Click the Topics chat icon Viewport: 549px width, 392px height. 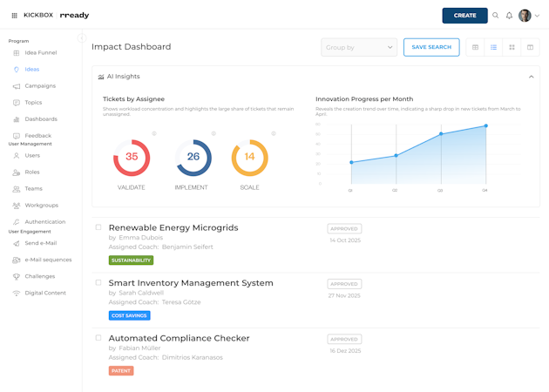coord(16,103)
